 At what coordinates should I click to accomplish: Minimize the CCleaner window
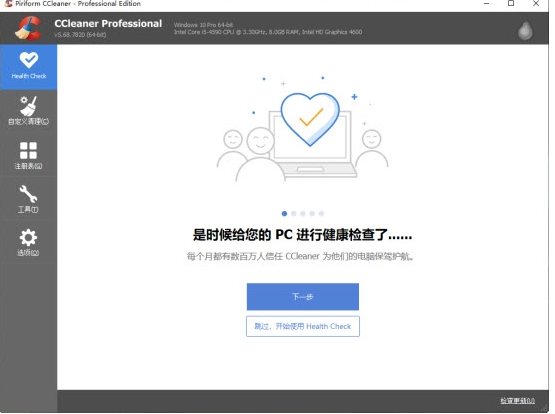click(486, 4)
